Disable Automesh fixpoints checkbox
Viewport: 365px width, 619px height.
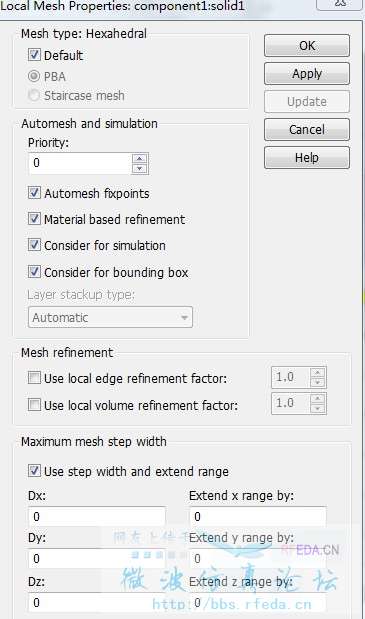pos(34,193)
